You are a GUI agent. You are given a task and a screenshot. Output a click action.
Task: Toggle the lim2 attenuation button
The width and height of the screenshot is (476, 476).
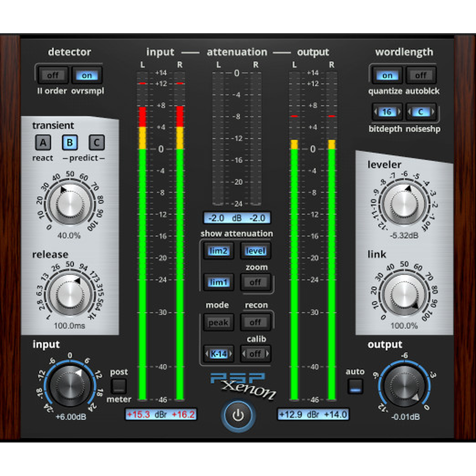218,251
